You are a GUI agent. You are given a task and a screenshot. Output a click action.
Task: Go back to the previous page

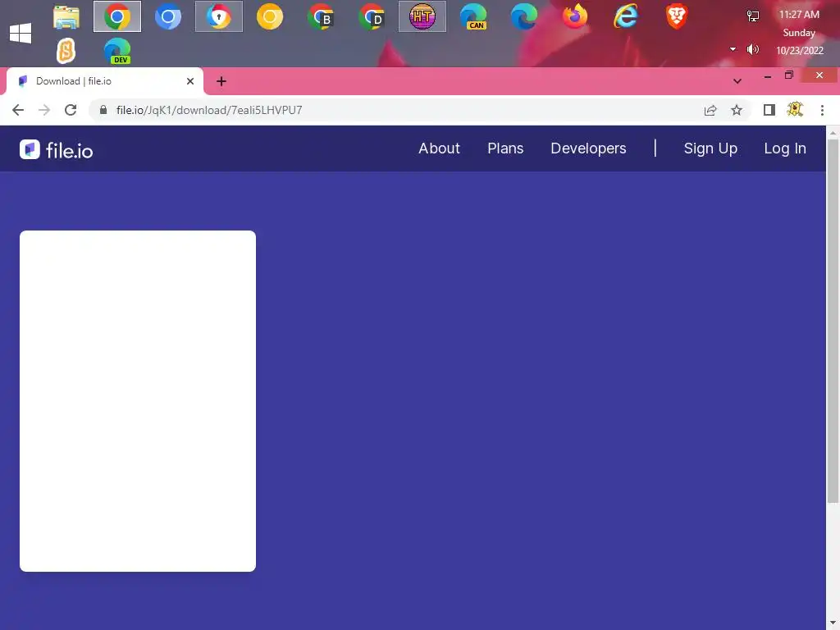[x=18, y=110]
